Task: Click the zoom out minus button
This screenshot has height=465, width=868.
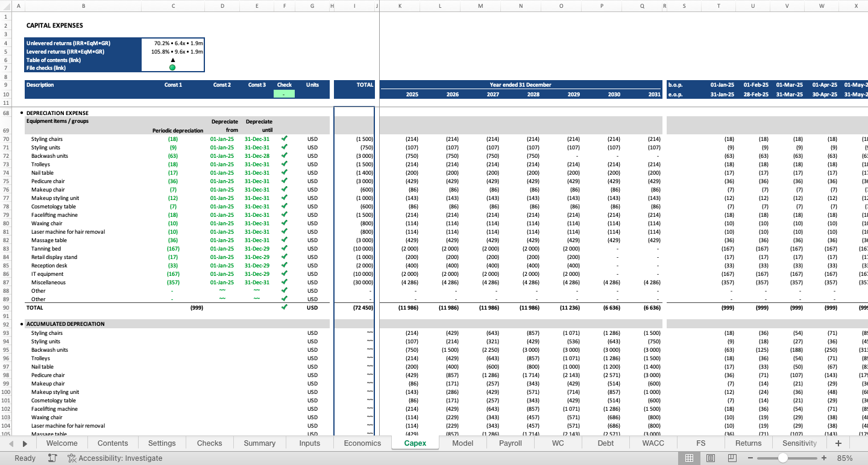Action: pyautogui.click(x=750, y=458)
